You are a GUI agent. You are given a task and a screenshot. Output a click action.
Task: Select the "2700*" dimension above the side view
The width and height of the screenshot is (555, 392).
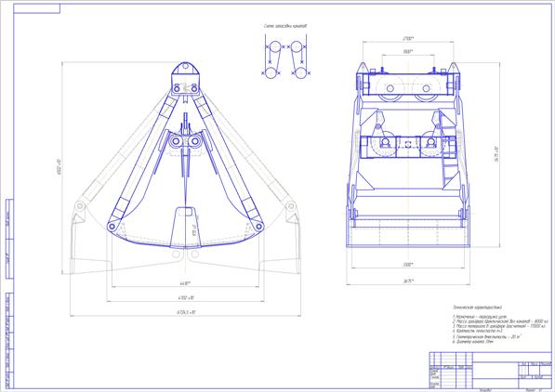(x=408, y=38)
